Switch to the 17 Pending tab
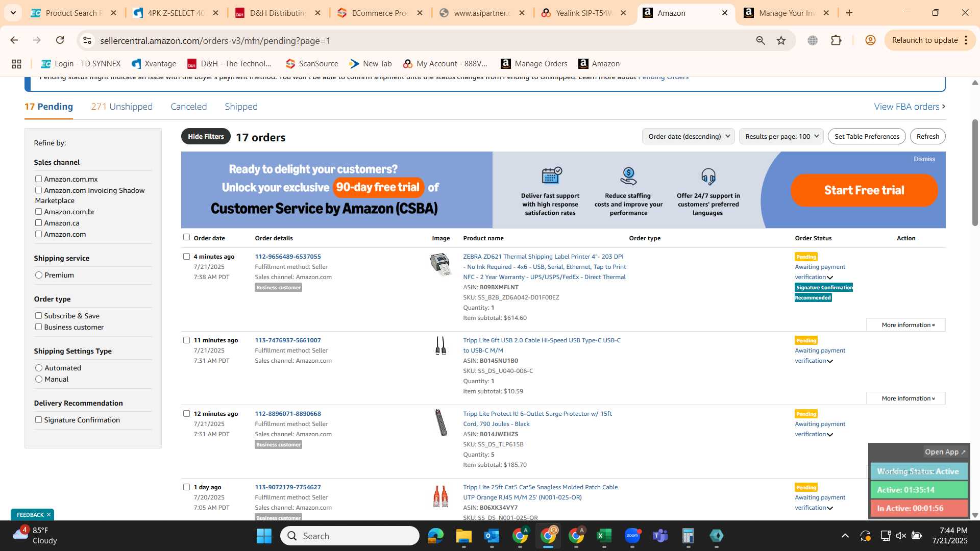Image resolution: width=980 pixels, height=551 pixels. click(x=48, y=107)
